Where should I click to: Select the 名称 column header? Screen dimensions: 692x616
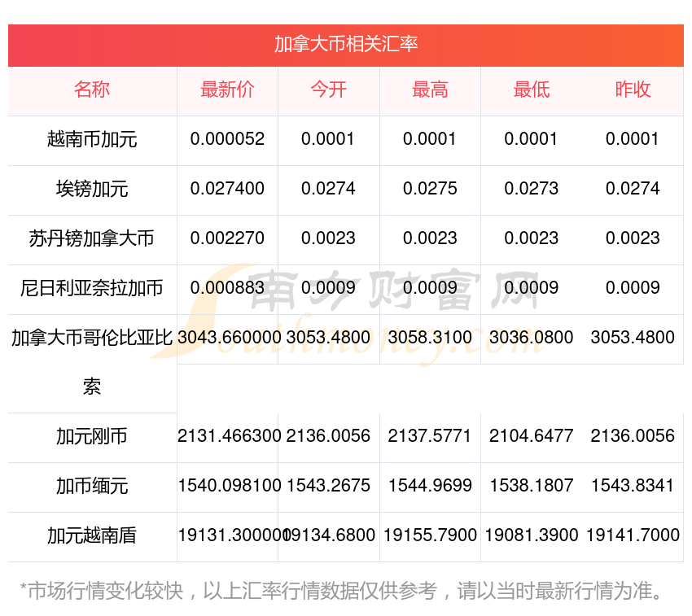click(x=92, y=90)
